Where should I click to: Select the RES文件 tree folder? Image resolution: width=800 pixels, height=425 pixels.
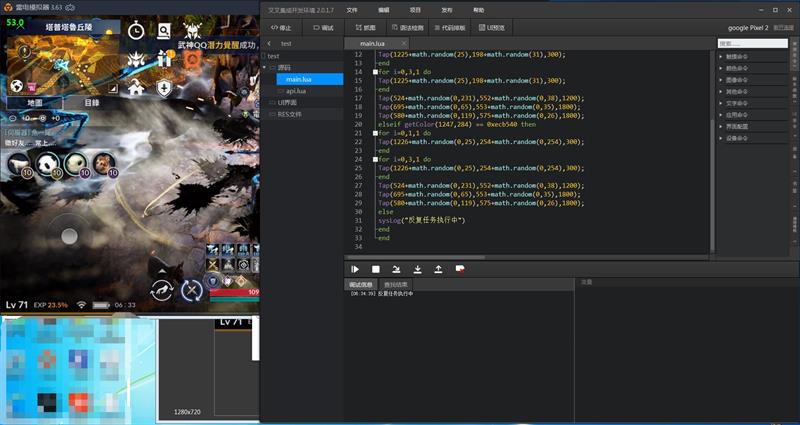click(x=289, y=114)
